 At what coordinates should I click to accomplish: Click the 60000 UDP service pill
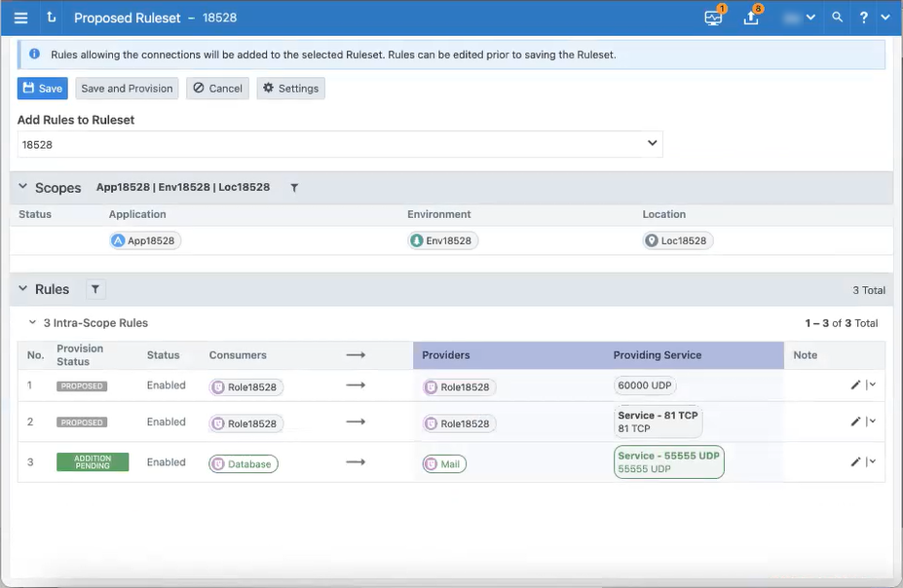coord(645,386)
